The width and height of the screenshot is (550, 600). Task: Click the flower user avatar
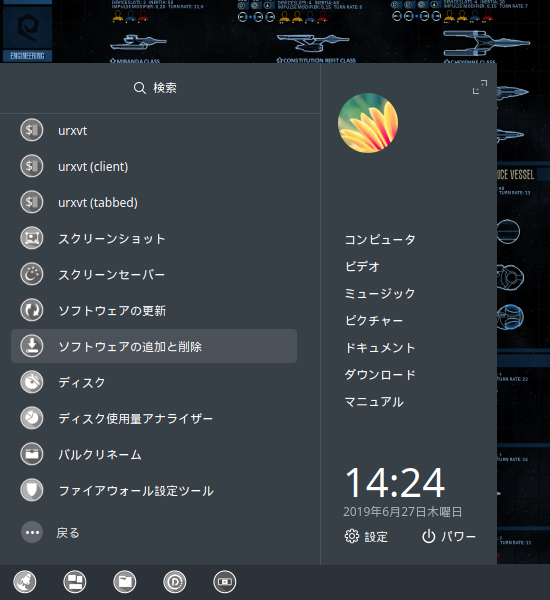368,123
